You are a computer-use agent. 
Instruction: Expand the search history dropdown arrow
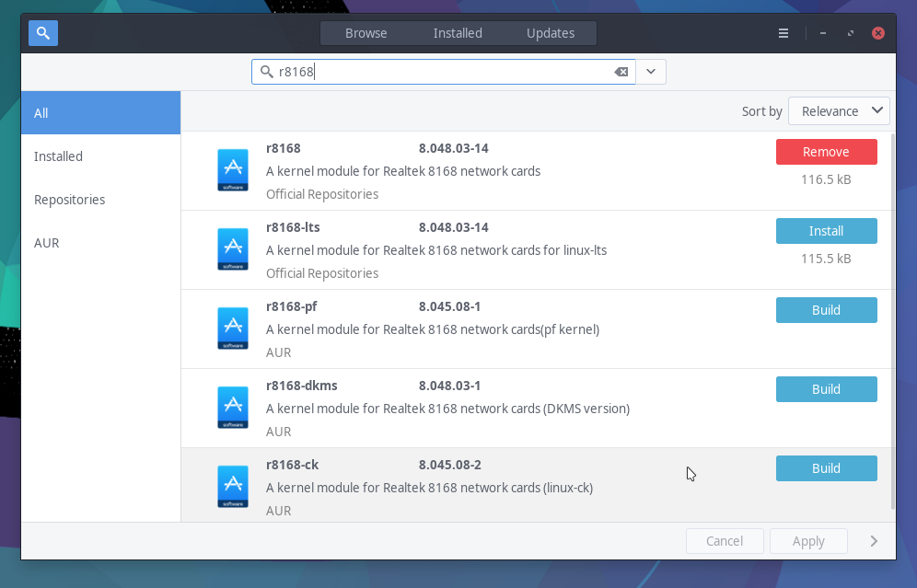tap(651, 72)
